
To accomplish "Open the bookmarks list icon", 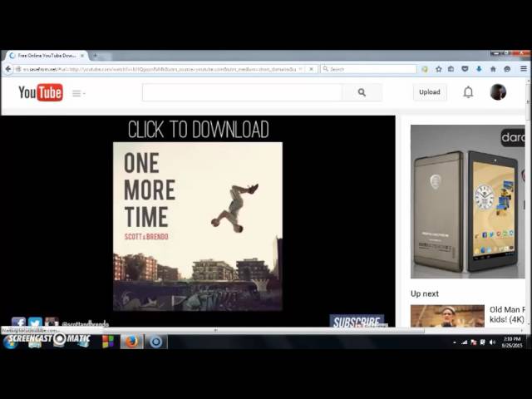I will pyautogui.click(x=451, y=69).
